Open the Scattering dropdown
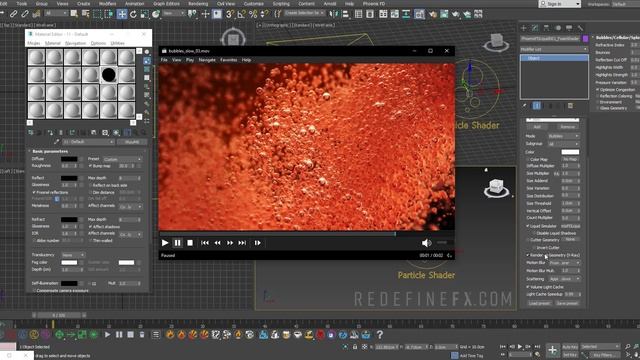Screen dimensions: 640x360 pyautogui.click(x=564, y=279)
